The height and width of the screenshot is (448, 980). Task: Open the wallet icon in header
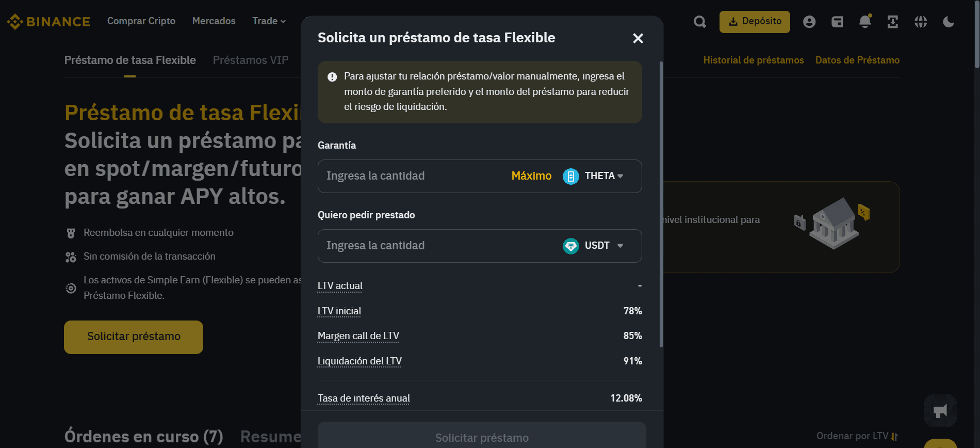pyautogui.click(x=837, y=22)
